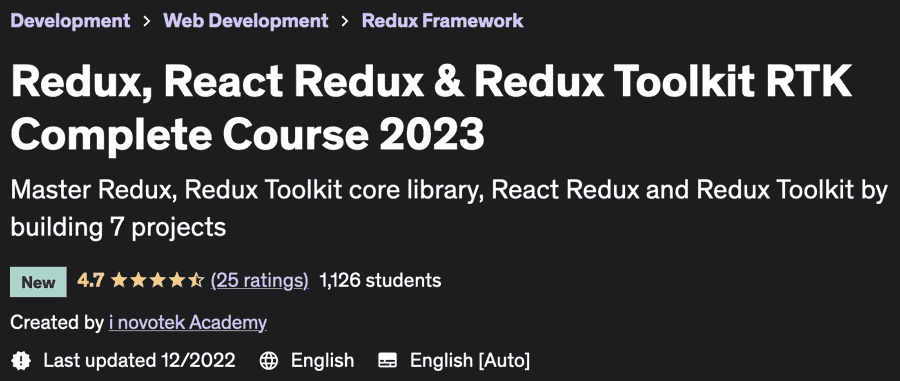The width and height of the screenshot is (900, 381).
Task: Click the English [Auto] captions label
Action: pos(470,361)
